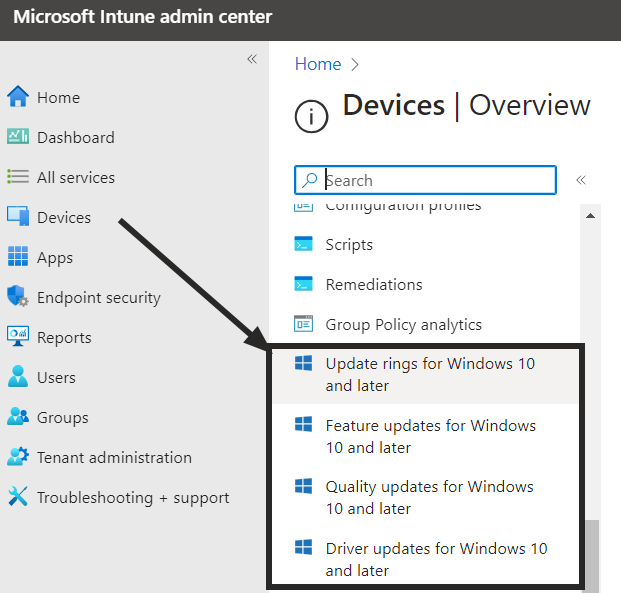
Task: Go to Reports in the sidebar
Action: coord(64,338)
